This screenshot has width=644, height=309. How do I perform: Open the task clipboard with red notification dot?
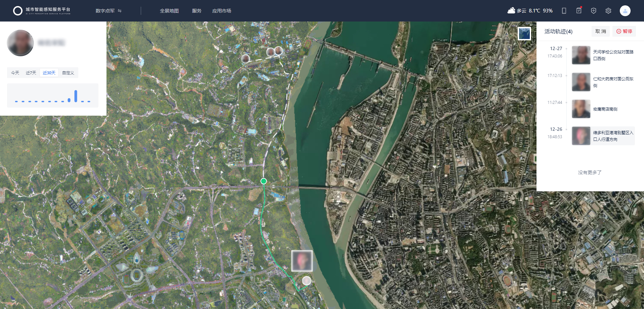coord(578,11)
